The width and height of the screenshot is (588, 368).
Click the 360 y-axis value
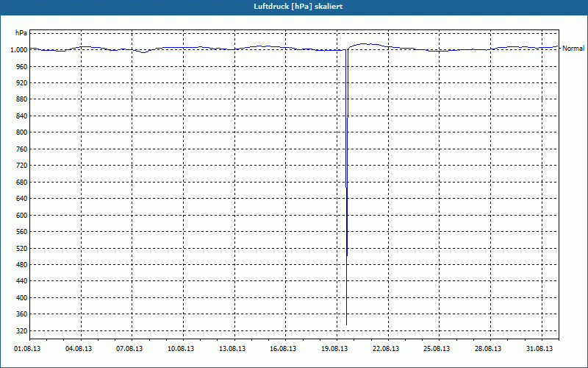tap(21, 314)
